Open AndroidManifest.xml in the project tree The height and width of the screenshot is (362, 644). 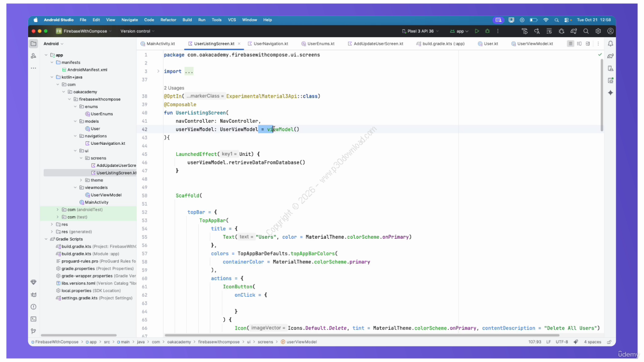(87, 70)
